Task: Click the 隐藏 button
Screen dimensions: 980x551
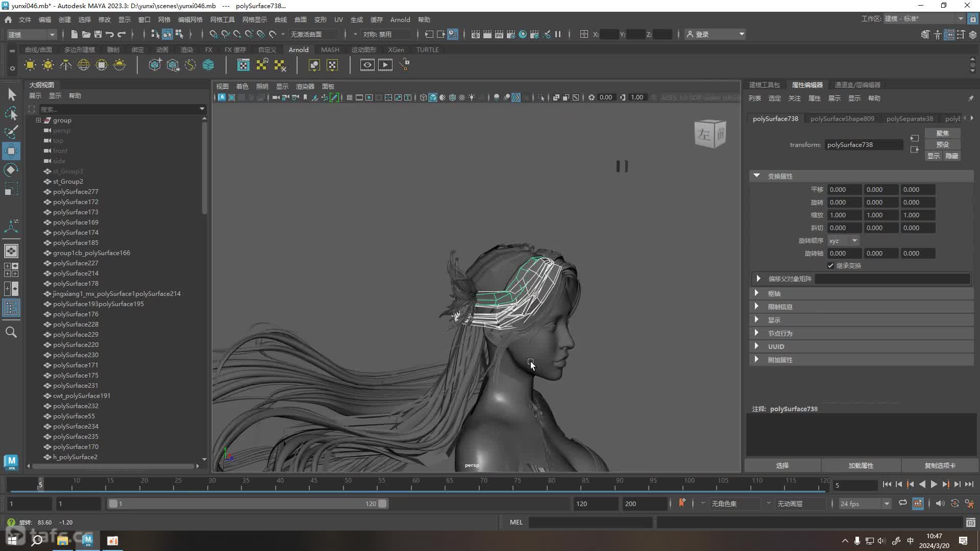Action: (951, 156)
